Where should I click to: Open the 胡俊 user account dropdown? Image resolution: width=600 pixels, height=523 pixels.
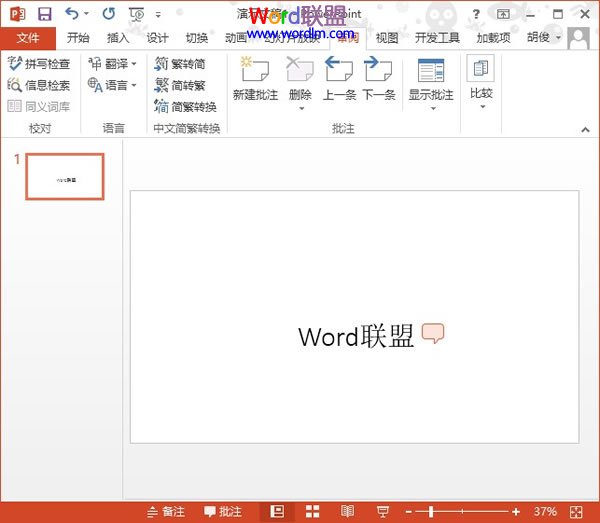click(543, 37)
